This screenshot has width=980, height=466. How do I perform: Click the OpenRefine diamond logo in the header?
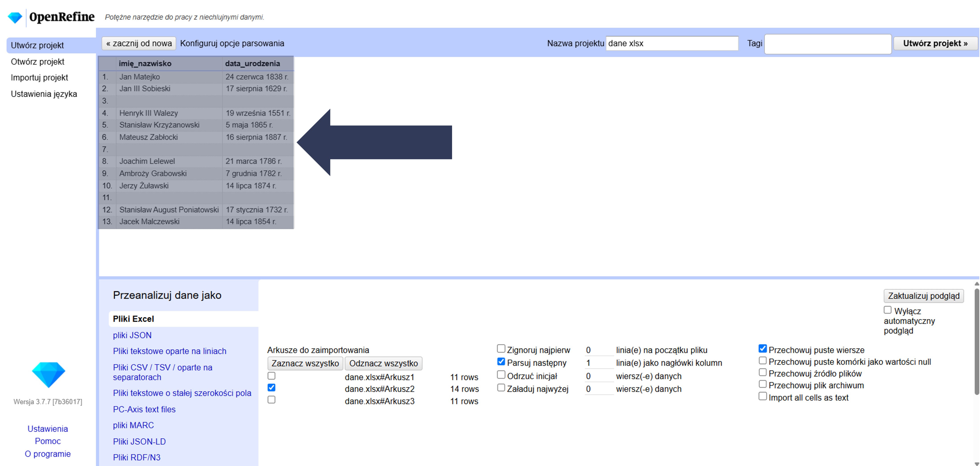tap(15, 18)
